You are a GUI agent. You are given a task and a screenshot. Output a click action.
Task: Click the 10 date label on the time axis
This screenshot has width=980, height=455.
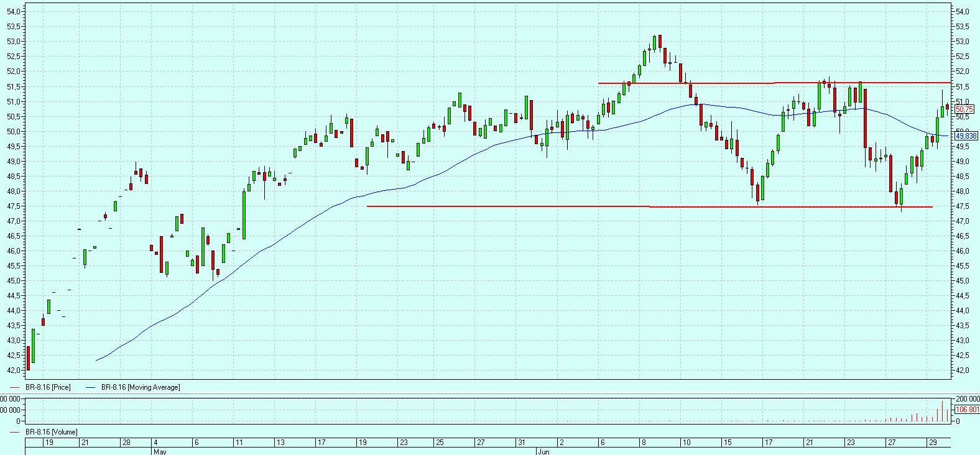(686, 443)
